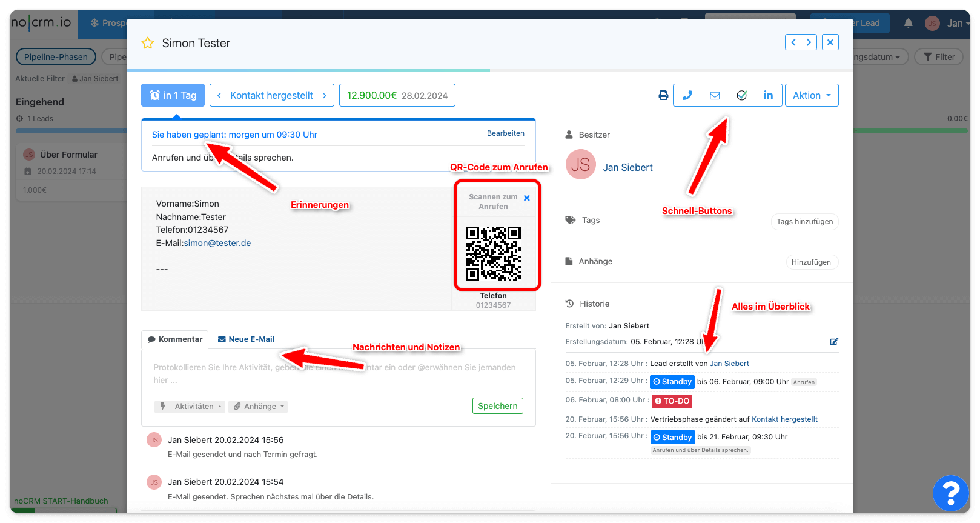Expand the Aktivitäten dropdown
980x523 pixels.
tap(190, 407)
